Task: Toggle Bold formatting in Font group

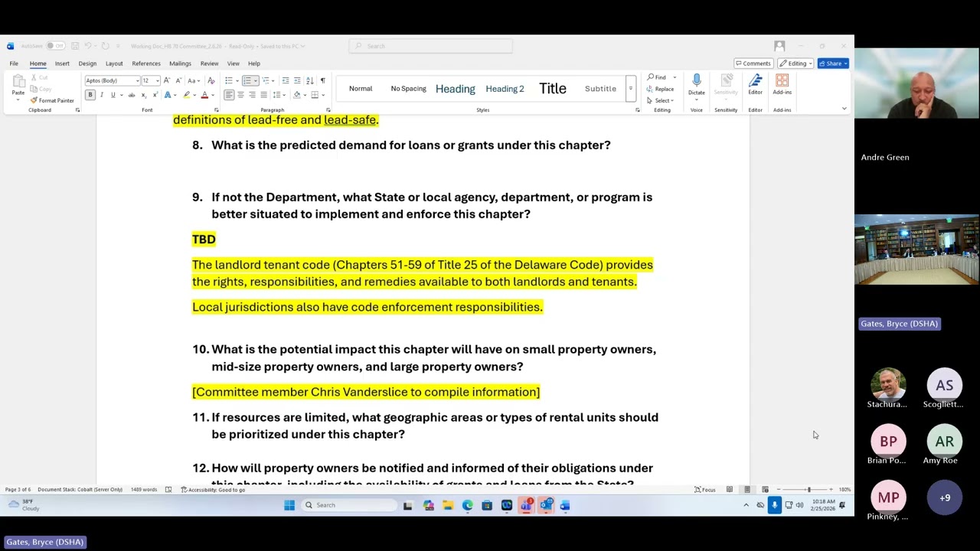Action: (90, 95)
